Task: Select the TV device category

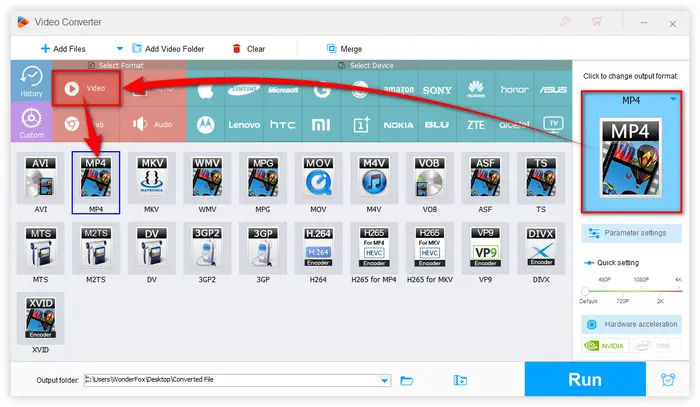Action: (x=553, y=125)
